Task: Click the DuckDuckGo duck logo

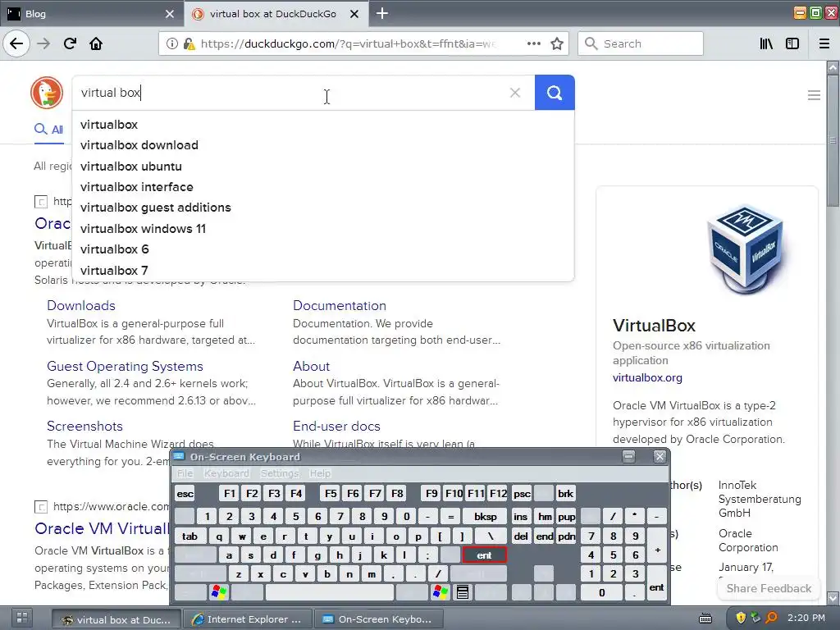Action: pyautogui.click(x=47, y=92)
